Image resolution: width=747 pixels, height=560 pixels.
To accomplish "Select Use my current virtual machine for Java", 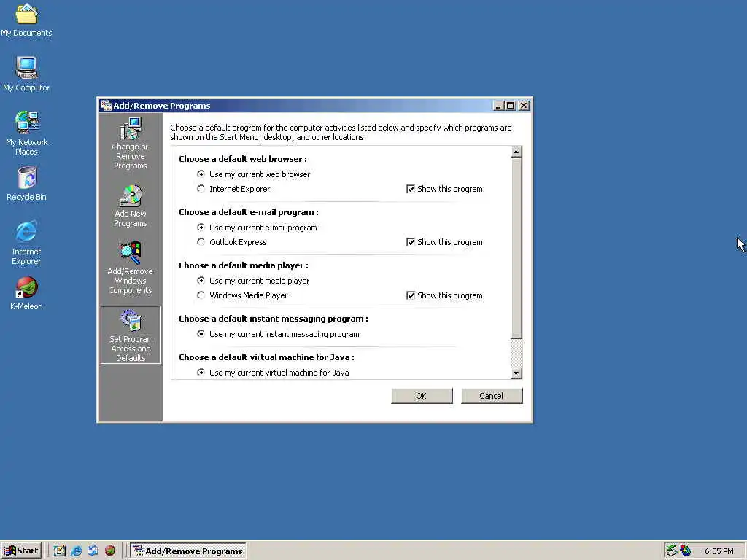I will click(x=273, y=373).
